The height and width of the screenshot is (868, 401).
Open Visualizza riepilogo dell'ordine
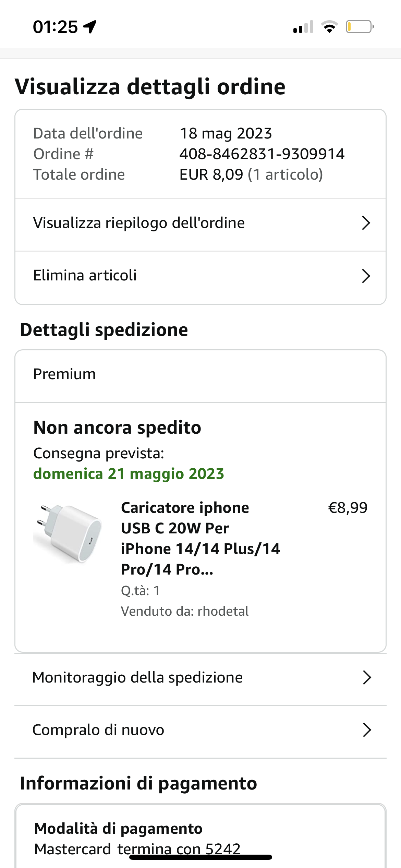coord(139,223)
